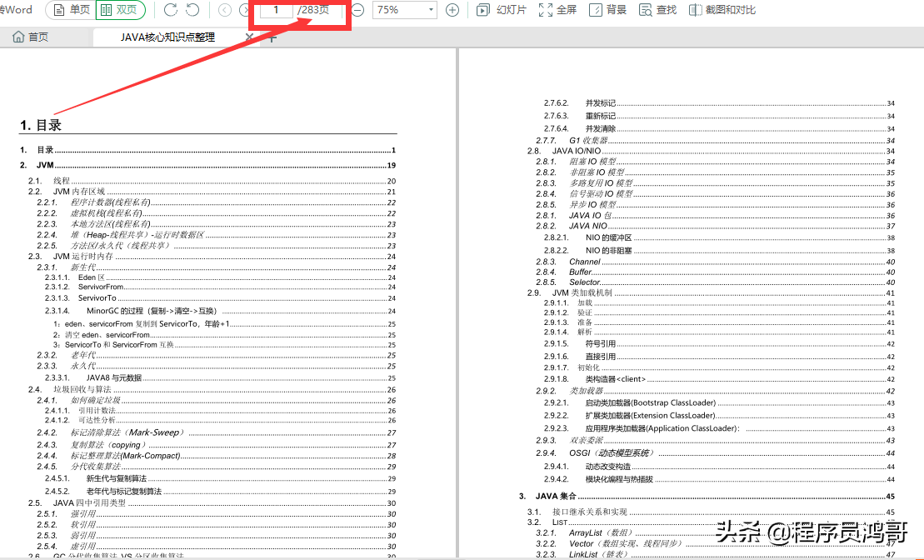This screenshot has height=560, width=924.
Task: Open the 查找 search function
Action: click(x=656, y=10)
